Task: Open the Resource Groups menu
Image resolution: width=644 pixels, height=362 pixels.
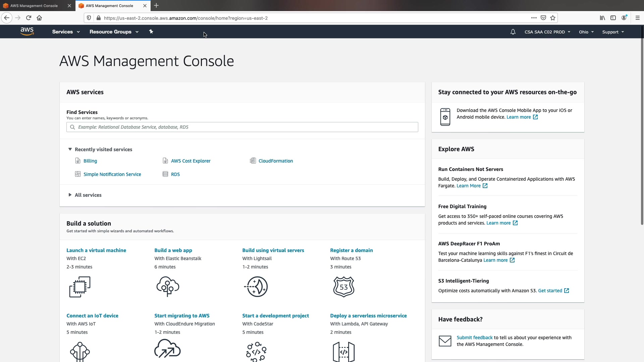Action: pyautogui.click(x=114, y=32)
